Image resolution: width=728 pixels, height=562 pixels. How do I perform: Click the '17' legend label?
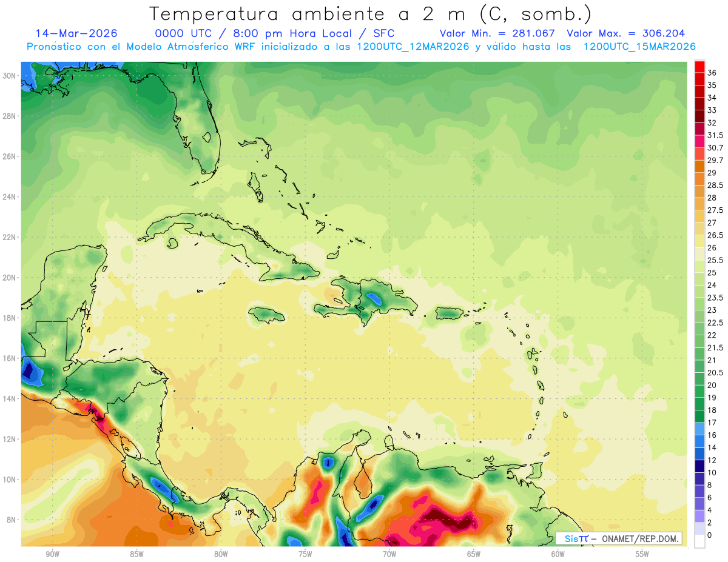click(x=712, y=423)
